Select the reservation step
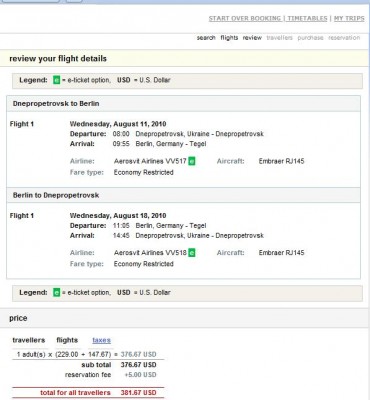370x400 pixels. [344, 38]
